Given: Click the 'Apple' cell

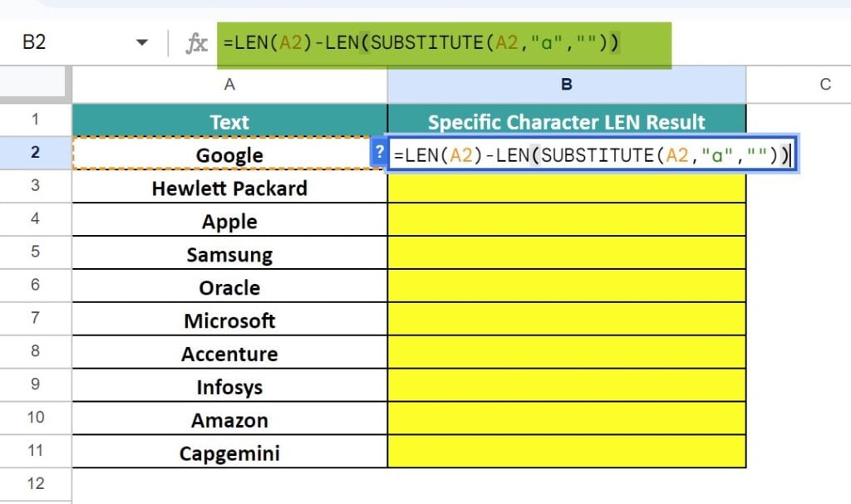Looking at the screenshot, I should tap(229, 220).
